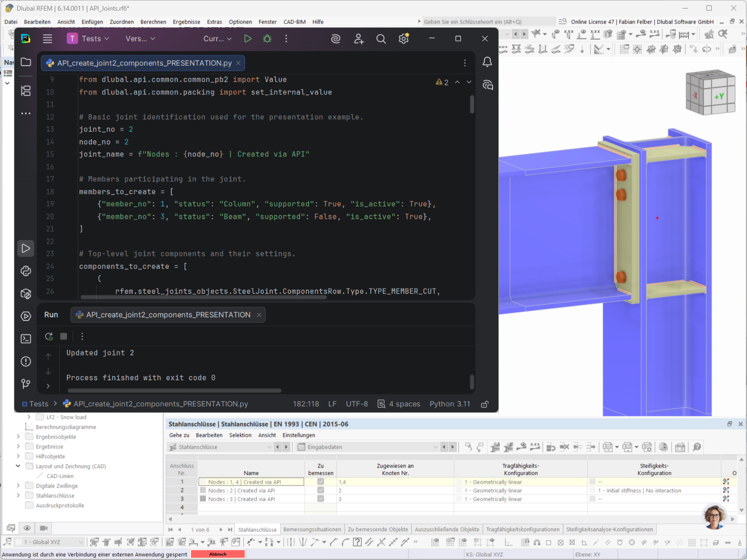Image resolution: width=747 pixels, height=560 pixels.
Task: Check the Ergebnisobjekte navigator checkbox
Action: (x=29, y=437)
